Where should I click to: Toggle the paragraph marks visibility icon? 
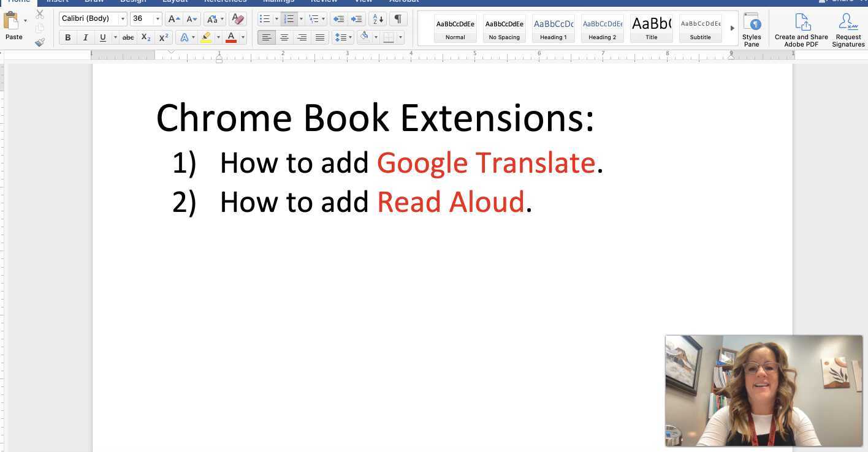pos(397,18)
